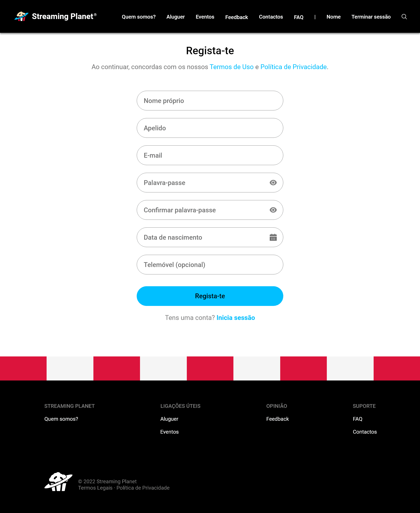Viewport: 420px width, 513px height.
Task: Click the Regista-te submit button
Action: pos(210,296)
